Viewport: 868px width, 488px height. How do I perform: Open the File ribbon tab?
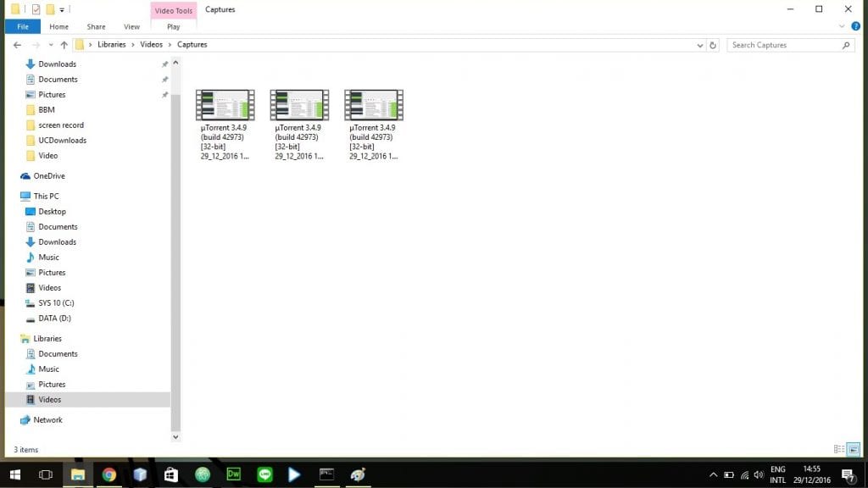23,26
